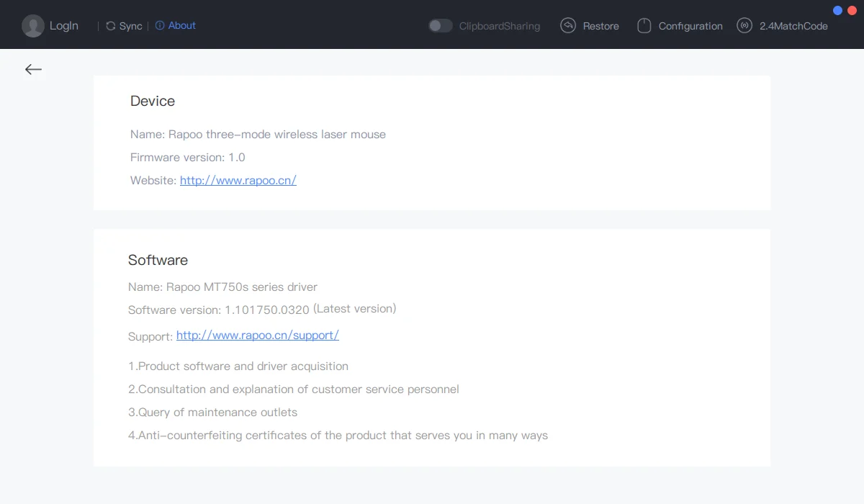Click the Sync circular arrows icon
Screen dimensions: 864x504
[111, 26]
